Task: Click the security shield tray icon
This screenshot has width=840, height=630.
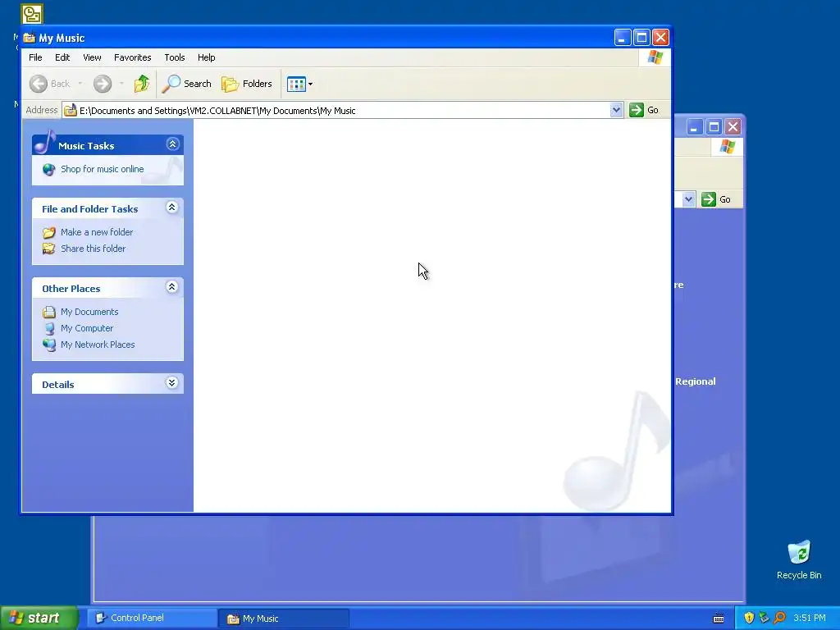Action: click(x=749, y=619)
